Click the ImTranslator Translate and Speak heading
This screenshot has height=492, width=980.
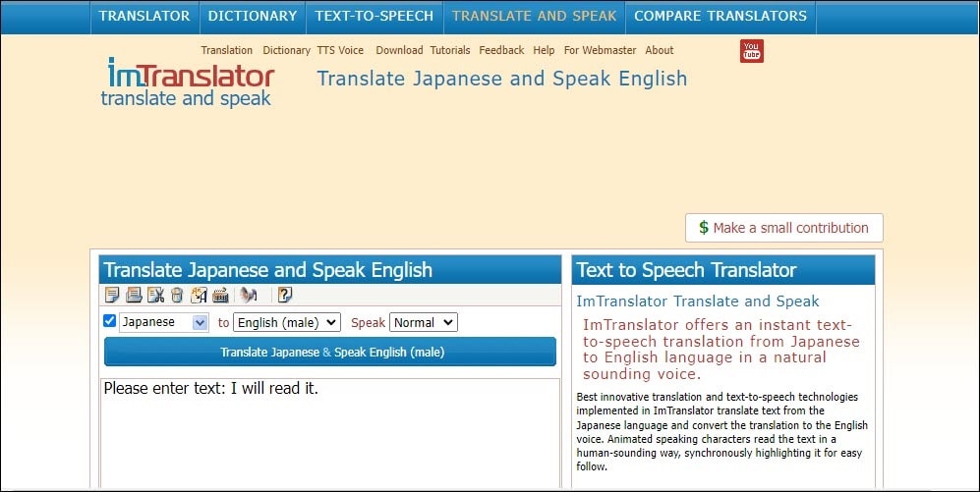tap(698, 301)
